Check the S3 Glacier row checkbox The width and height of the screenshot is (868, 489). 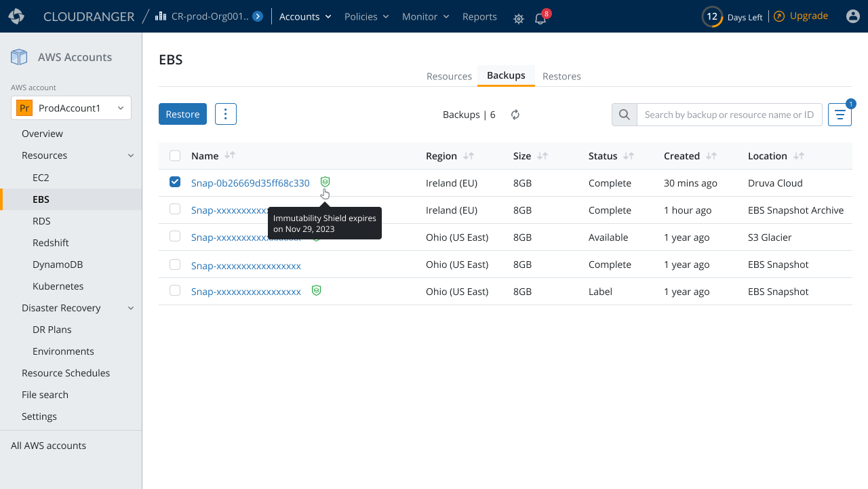pyautogui.click(x=175, y=236)
